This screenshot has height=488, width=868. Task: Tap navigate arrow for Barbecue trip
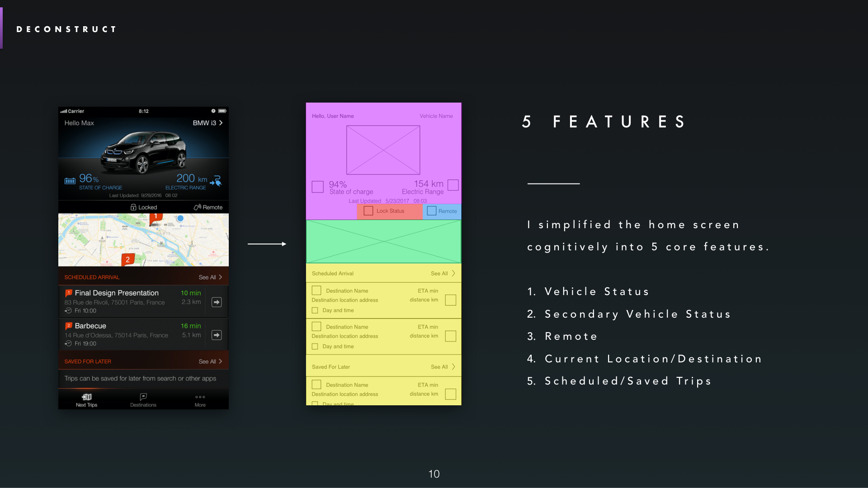pyautogui.click(x=217, y=335)
